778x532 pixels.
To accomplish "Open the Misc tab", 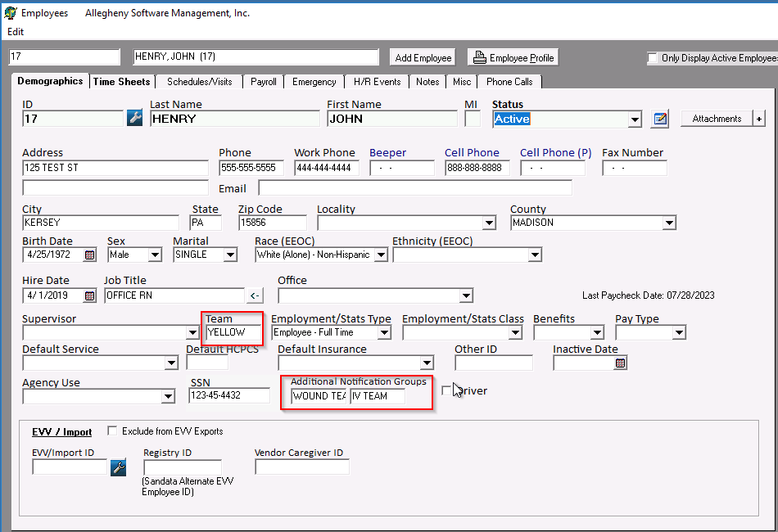I will tap(462, 82).
